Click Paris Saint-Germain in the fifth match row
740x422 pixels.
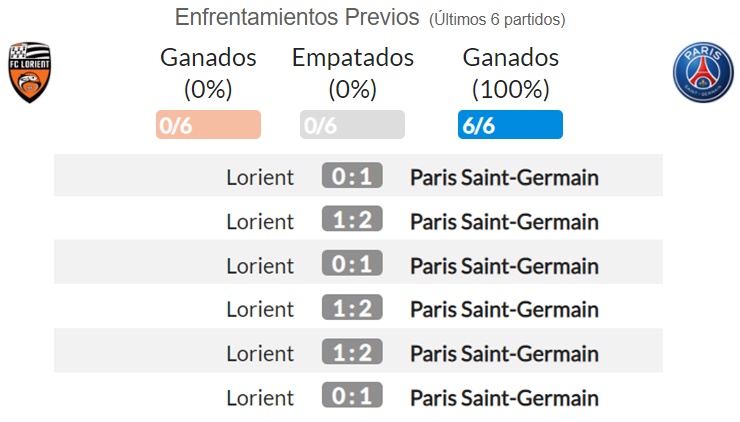[505, 354]
